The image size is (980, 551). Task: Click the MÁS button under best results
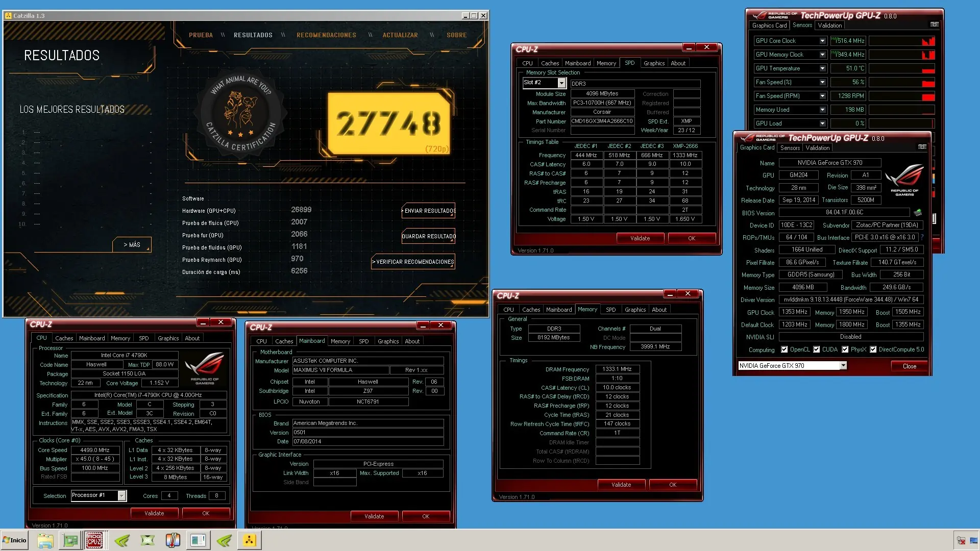point(132,245)
